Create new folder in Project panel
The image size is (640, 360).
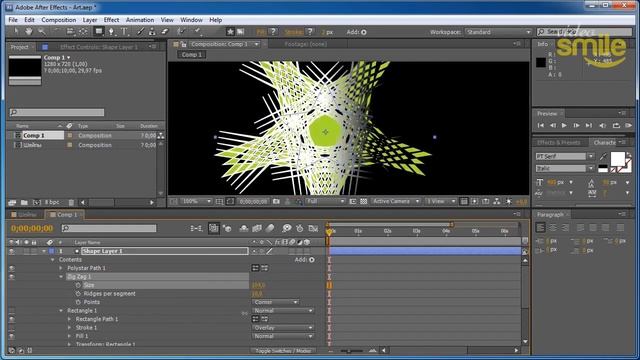coord(24,202)
